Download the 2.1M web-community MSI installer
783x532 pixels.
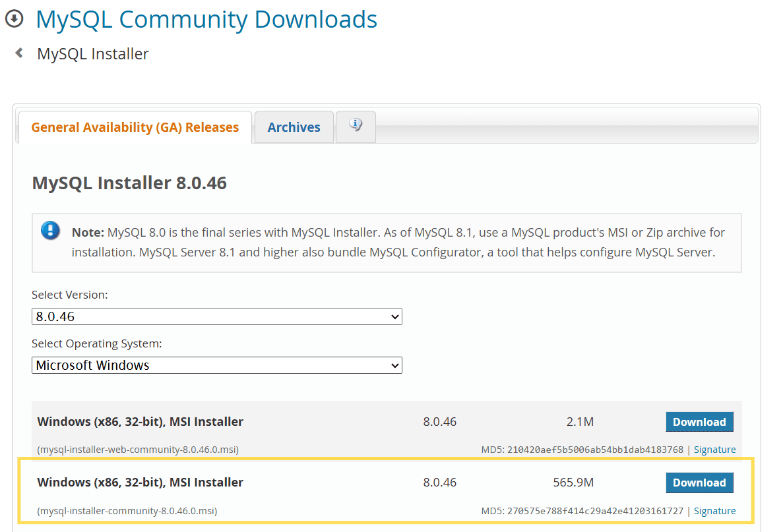699,422
